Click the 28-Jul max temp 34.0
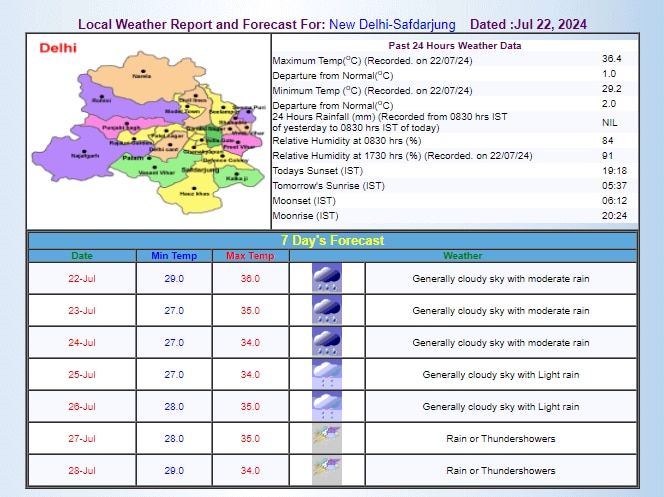 250,470
